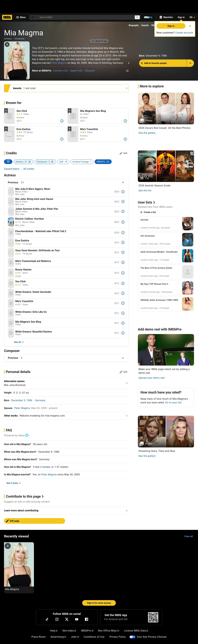This screenshot has width=198, height=644.
Task: Open the credits filter icon button
Action: pyautogui.click(x=8, y=162)
